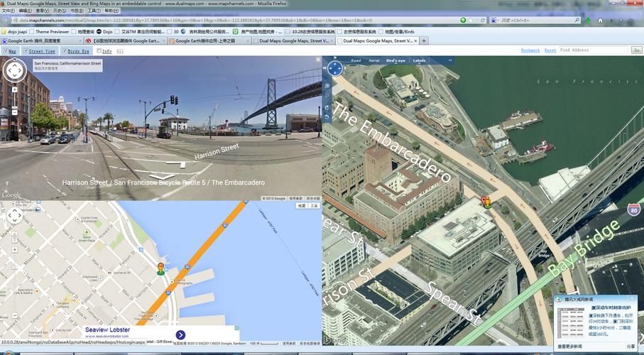The width and height of the screenshot is (644, 355).
Task: Open the dojo jsapi bookmark
Action: click(x=13, y=32)
